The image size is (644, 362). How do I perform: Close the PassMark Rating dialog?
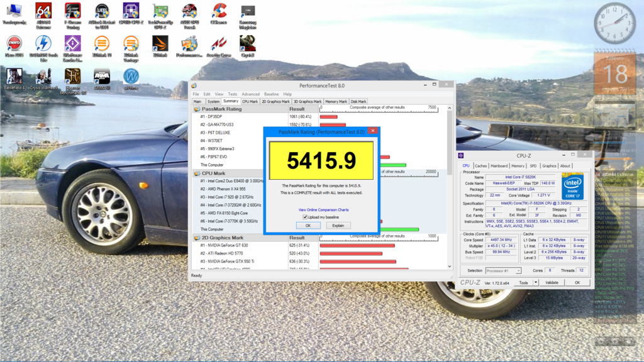[373, 131]
